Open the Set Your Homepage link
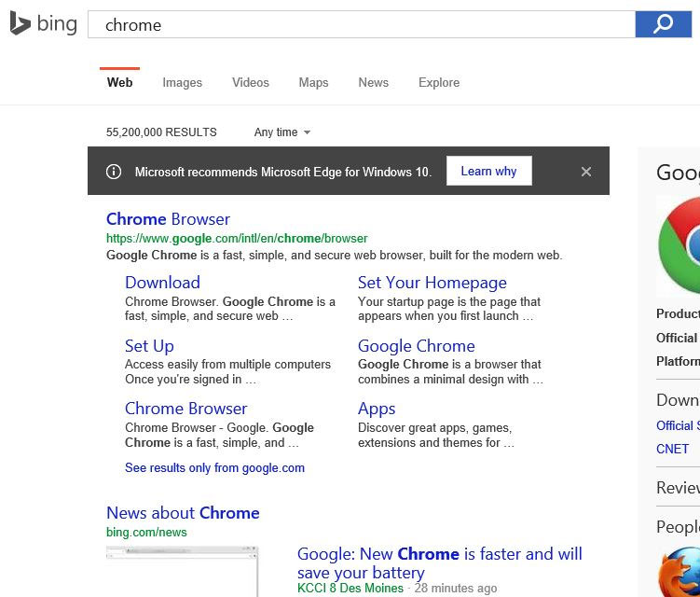 (x=432, y=283)
